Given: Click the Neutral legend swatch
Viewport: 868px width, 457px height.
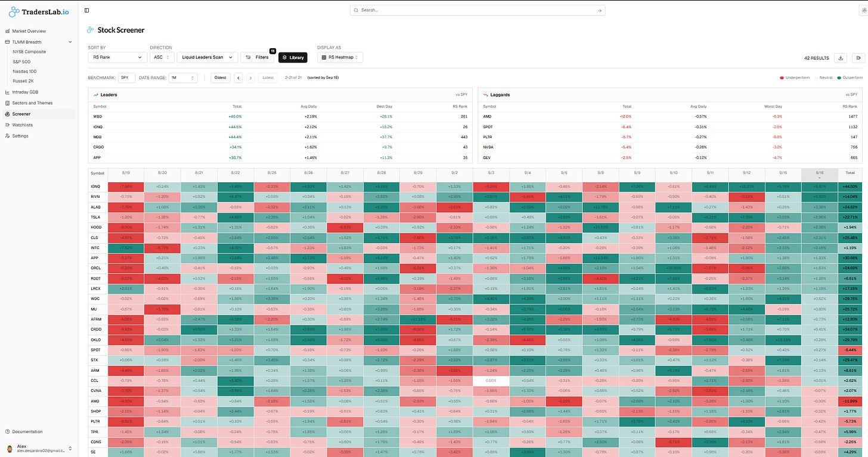Looking at the screenshot, I should 817,78.
